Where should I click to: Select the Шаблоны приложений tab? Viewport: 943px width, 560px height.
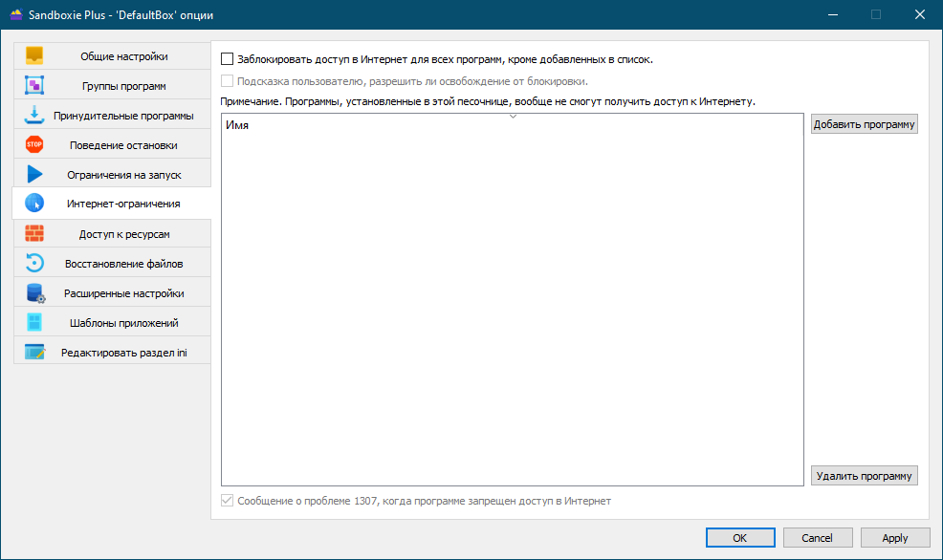[112, 323]
